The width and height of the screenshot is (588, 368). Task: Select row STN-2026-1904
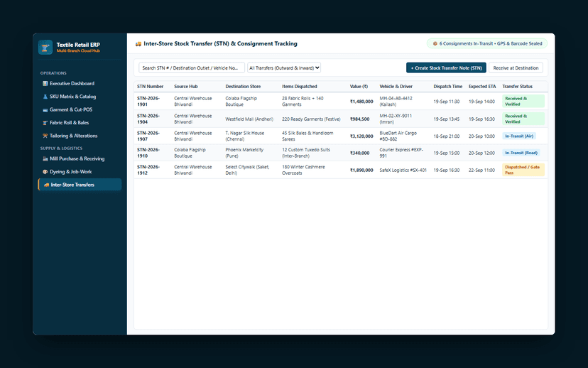[341, 119]
